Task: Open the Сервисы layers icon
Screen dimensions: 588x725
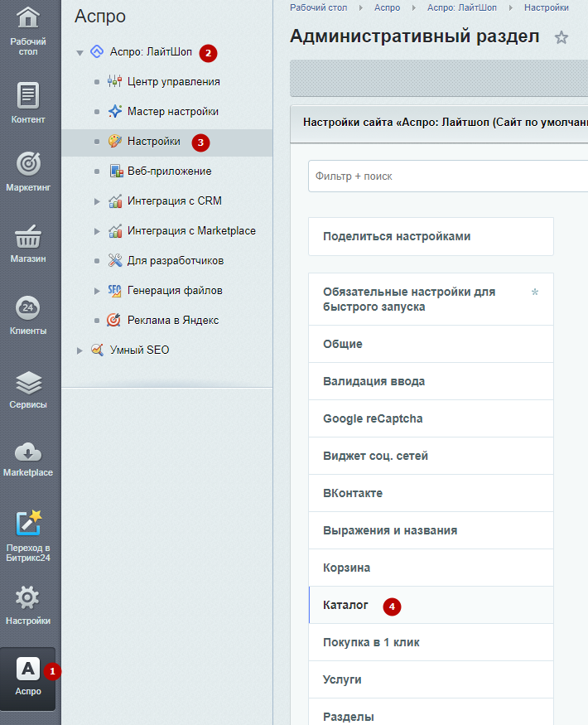Action: tap(28, 383)
